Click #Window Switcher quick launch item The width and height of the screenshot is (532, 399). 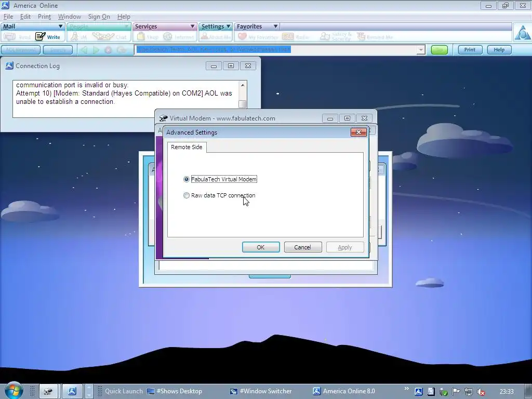[x=261, y=391]
